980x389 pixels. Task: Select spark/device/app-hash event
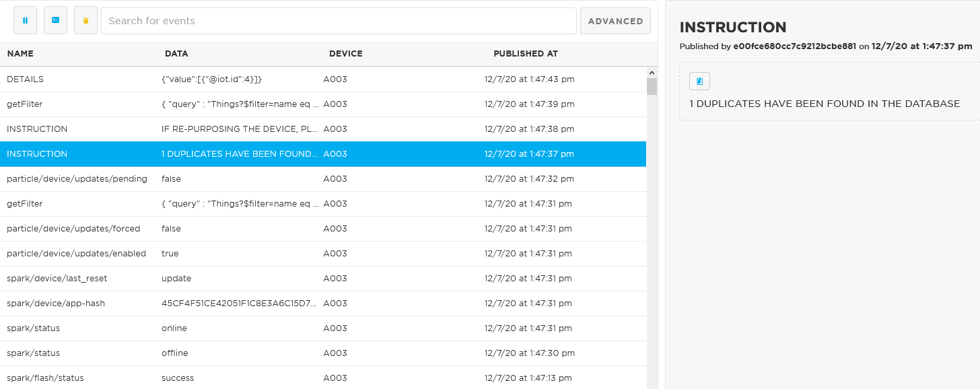pos(323,304)
